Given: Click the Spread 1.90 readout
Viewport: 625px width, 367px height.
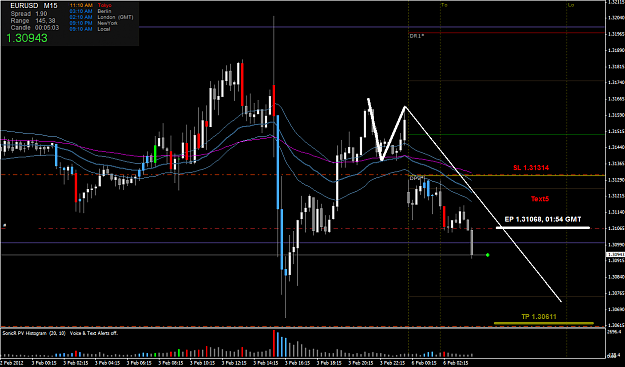Looking at the screenshot, I should 28,14.
